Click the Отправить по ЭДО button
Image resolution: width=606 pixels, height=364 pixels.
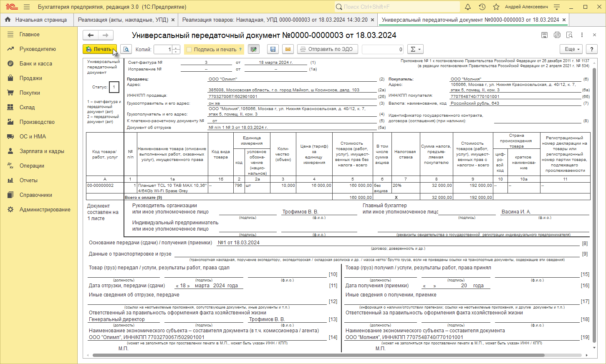(328, 49)
